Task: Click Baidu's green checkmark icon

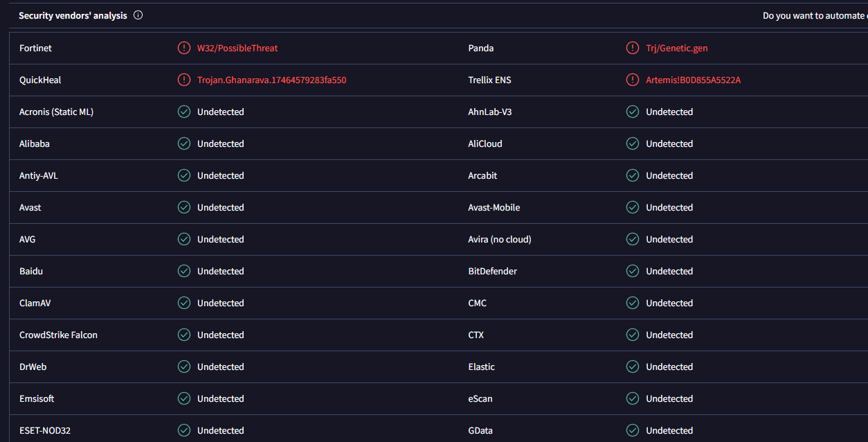Action: [184, 271]
